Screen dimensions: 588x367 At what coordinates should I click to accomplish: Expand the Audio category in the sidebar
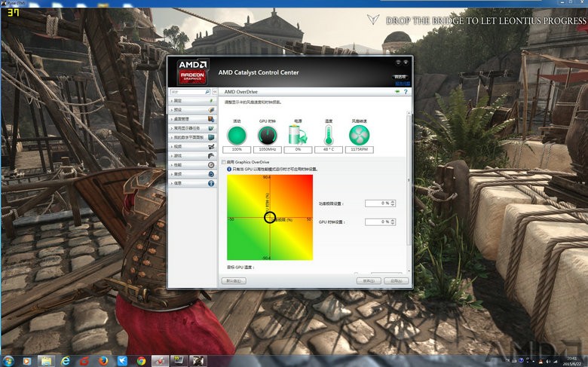point(193,174)
